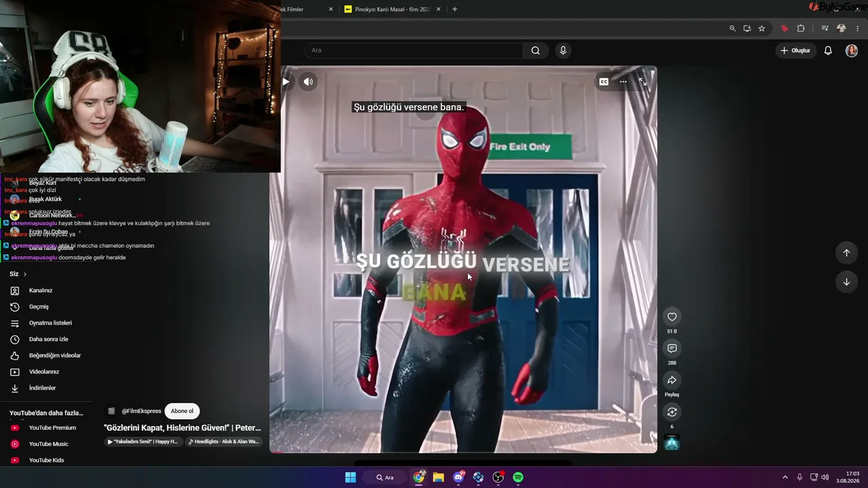Open the Chrome zoom magnifier icon
This screenshot has width=868, height=488.
click(732, 28)
